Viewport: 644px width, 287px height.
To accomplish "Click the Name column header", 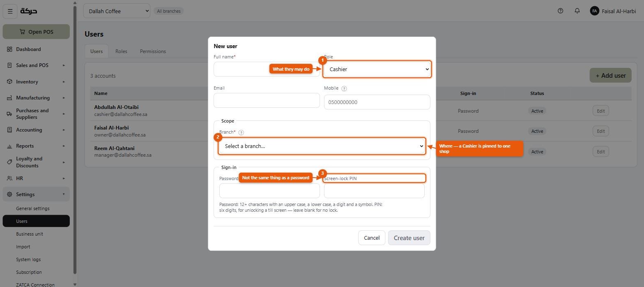I will [x=101, y=93].
